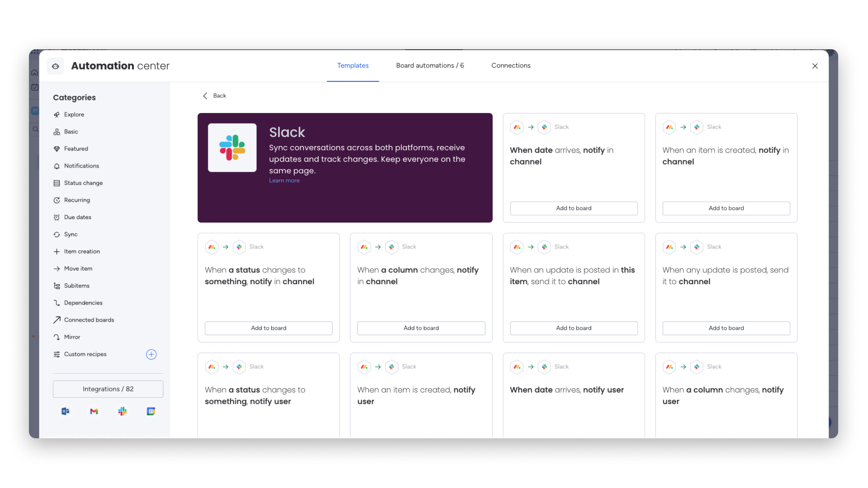868x488 pixels.
Task: Click the Categories heading
Action: click(74, 98)
